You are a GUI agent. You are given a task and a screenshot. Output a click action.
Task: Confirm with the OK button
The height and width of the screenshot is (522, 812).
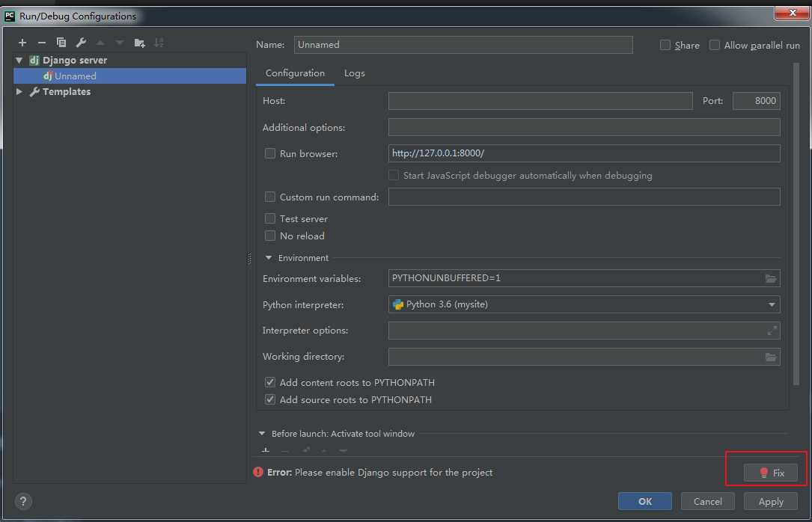644,501
